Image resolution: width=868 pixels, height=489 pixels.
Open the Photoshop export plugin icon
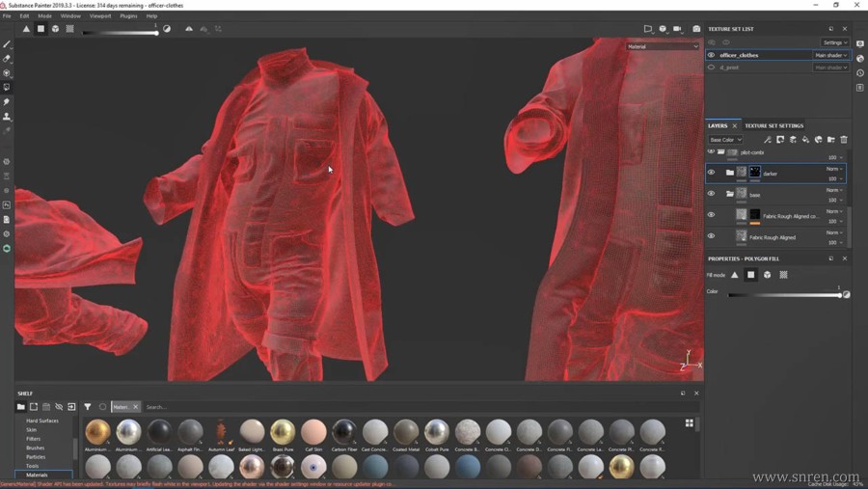pos(7,204)
